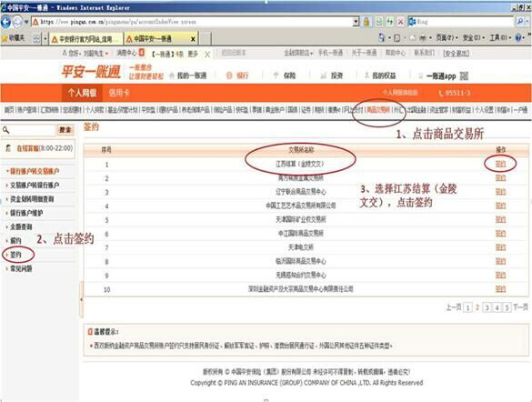Click the 消息中心 orange notification badge
The width and height of the screenshot is (532, 402).
(x=142, y=53)
